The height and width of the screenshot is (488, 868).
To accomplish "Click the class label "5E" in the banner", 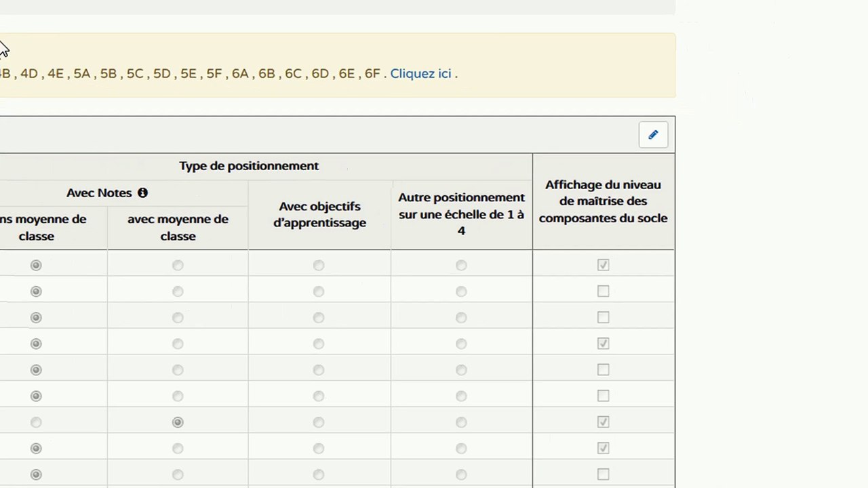I will [x=188, y=73].
